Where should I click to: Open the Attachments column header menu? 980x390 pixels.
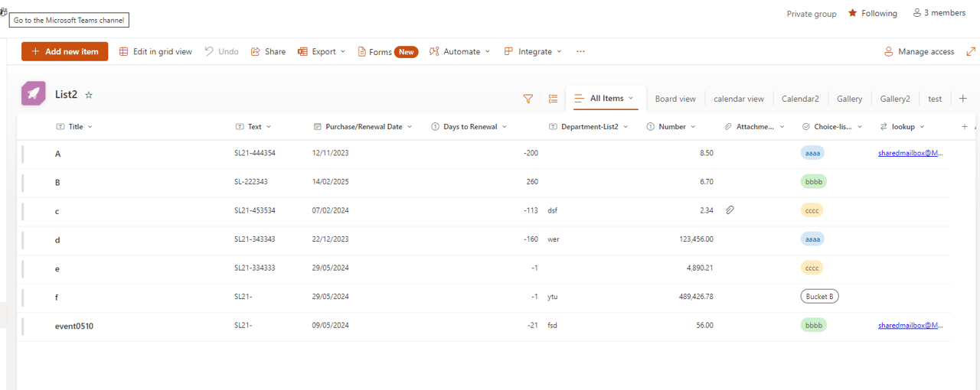[x=755, y=127]
